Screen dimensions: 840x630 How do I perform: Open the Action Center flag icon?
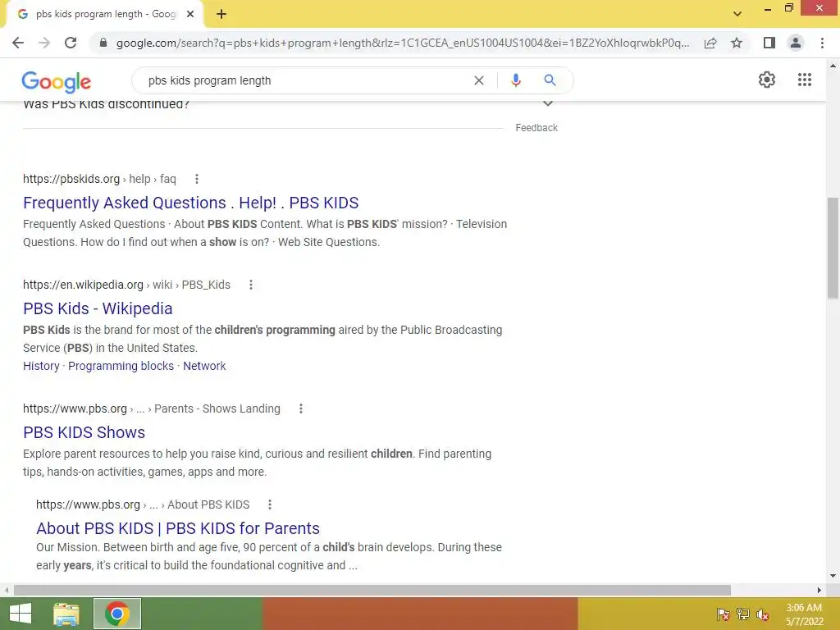tap(723, 614)
